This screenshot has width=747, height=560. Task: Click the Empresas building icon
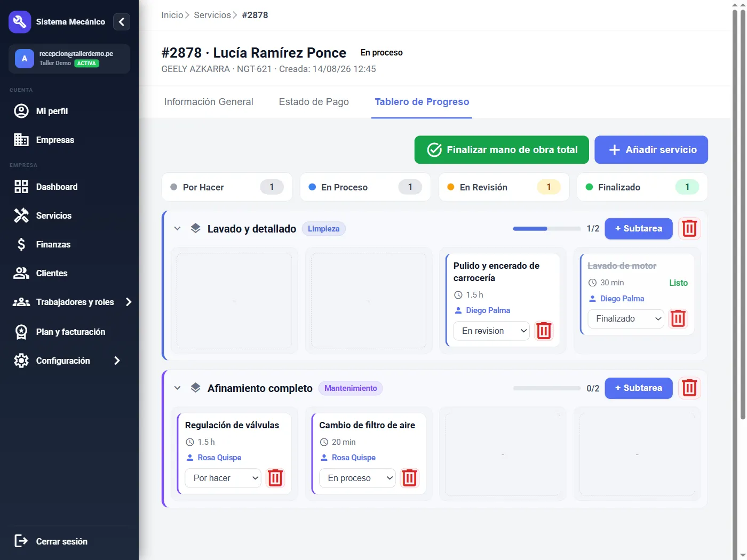pos(21,140)
